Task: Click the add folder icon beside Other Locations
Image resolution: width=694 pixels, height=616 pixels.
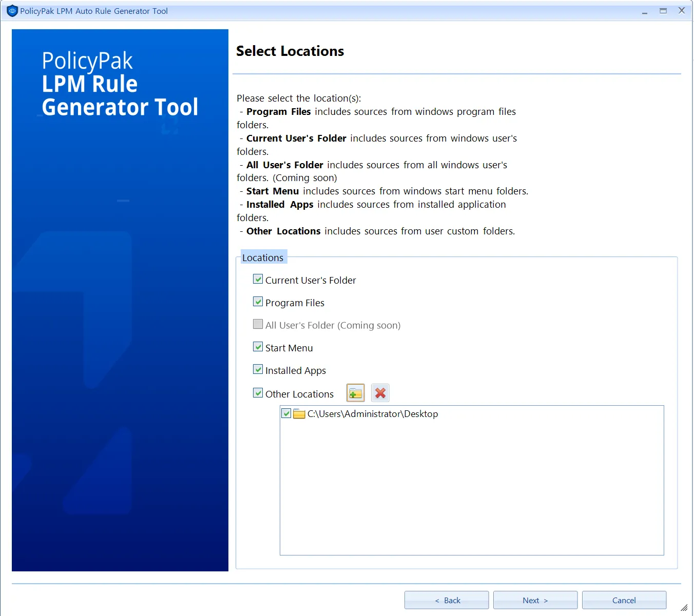Action: pyautogui.click(x=355, y=392)
